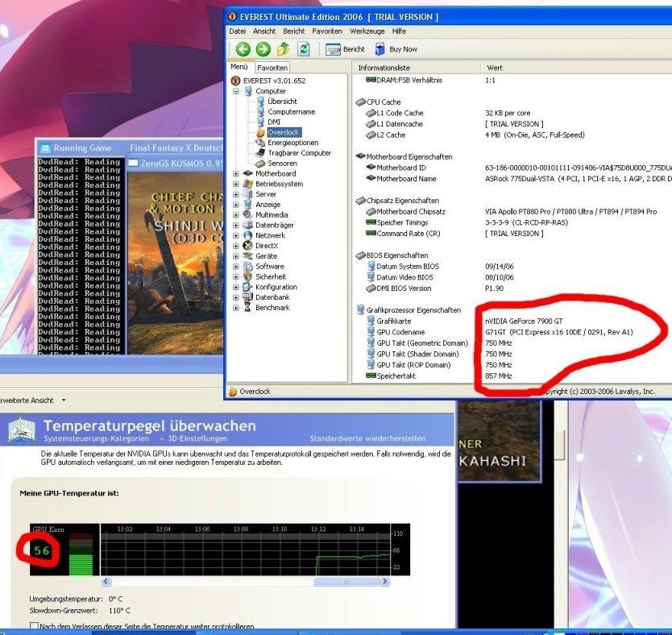This screenshot has width=672, height=635.
Task: Click the Benchmark hourglass icon
Action: coord(247,307)
